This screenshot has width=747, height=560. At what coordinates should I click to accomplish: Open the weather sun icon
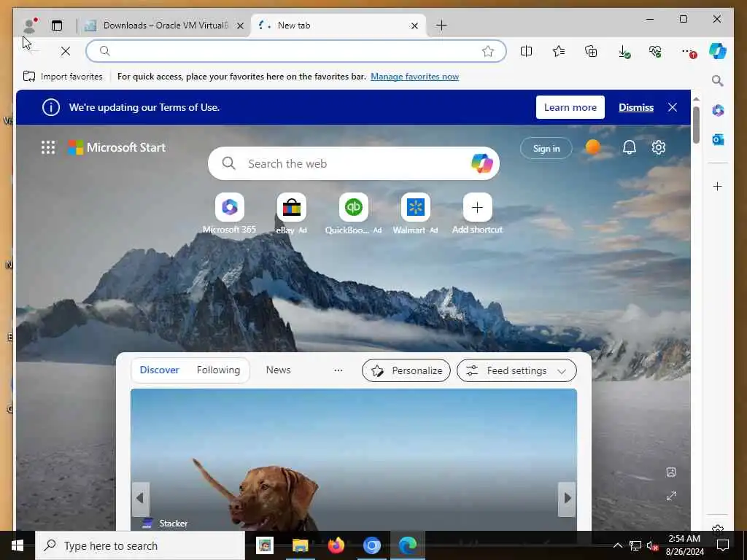(592, 147)
